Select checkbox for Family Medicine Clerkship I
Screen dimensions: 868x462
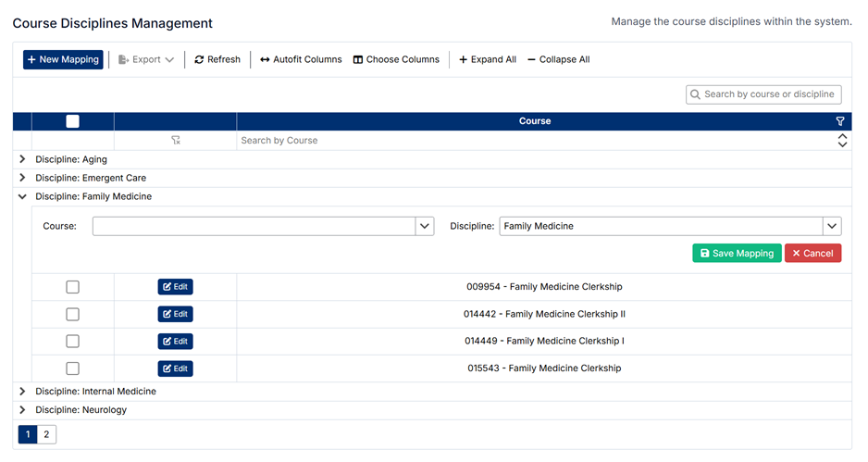(x=73, y=342)
